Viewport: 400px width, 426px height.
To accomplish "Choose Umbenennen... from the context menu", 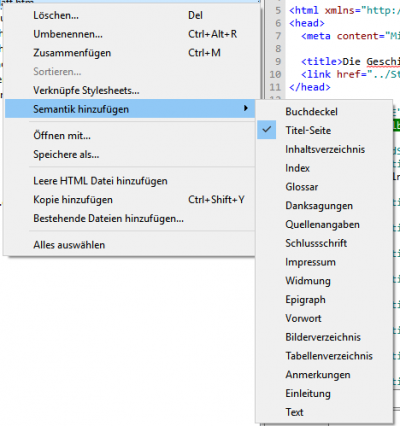I will (x=130, y=34).
